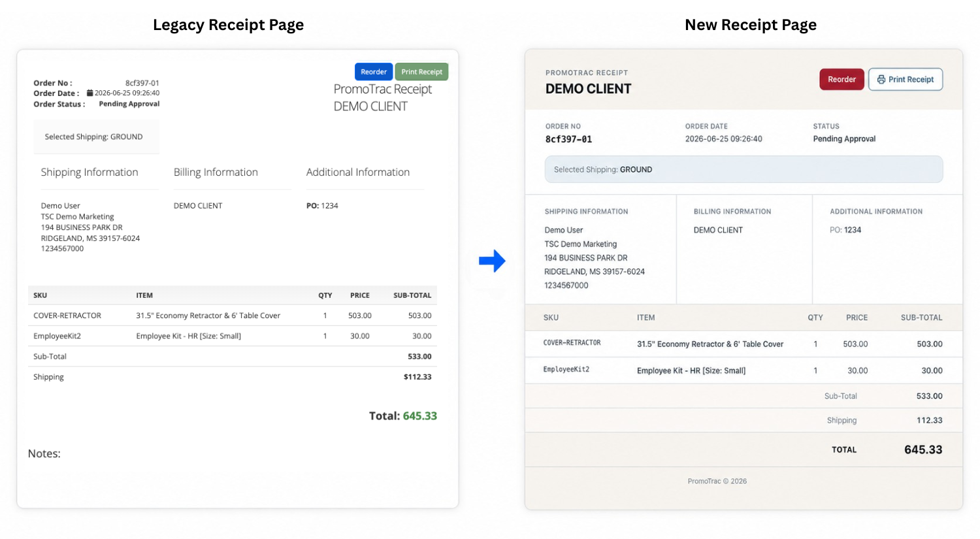Click legacy Shipping amount $112.33
The width and height of the screenshot is (980, 539).
417,377
